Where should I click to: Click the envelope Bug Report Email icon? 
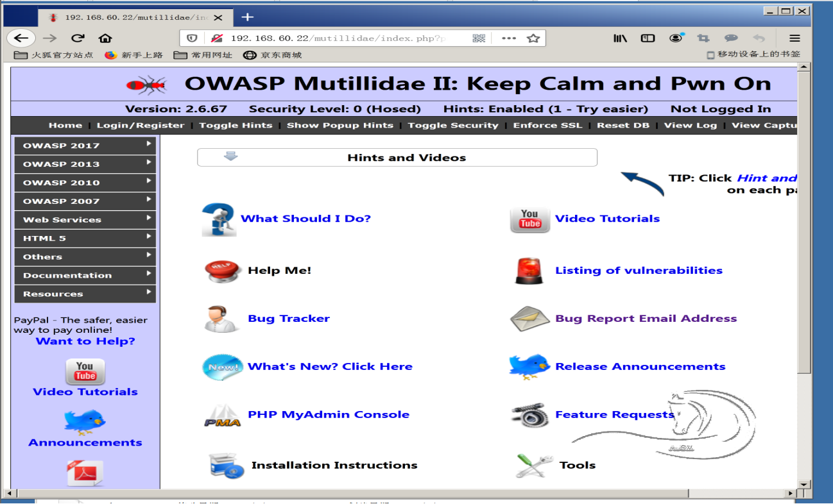529,319
